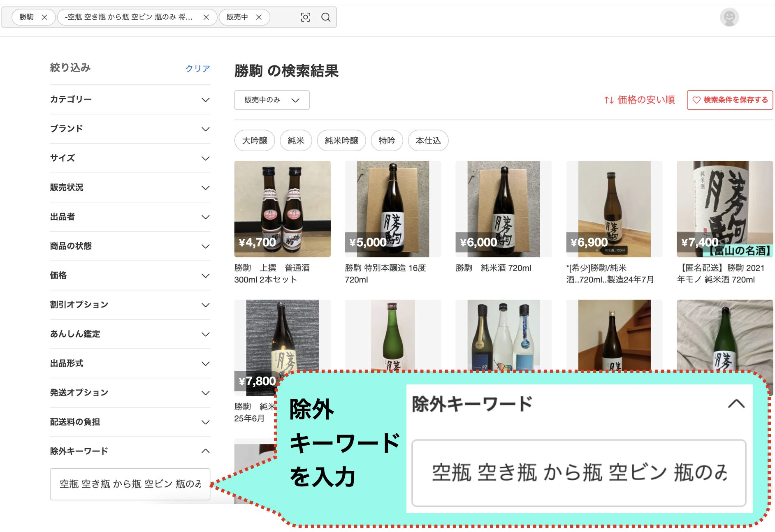The height and width of the screenshot is (532, 775).
Task: Click the sidebar exclusion keyword input field
Action: [x=130, y=484]
